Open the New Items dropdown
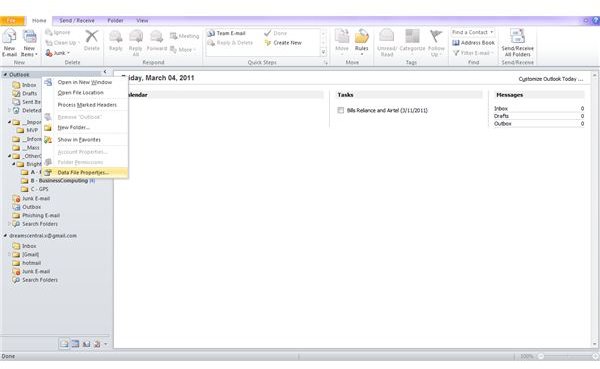The image size is (600, 369). click(29, 42)
